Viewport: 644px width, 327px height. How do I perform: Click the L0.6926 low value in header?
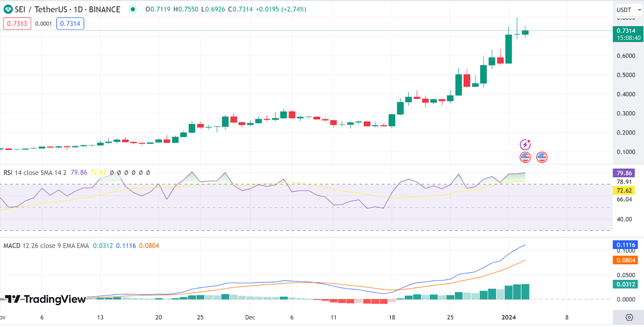pyautogui.click(x=213, y=9)
